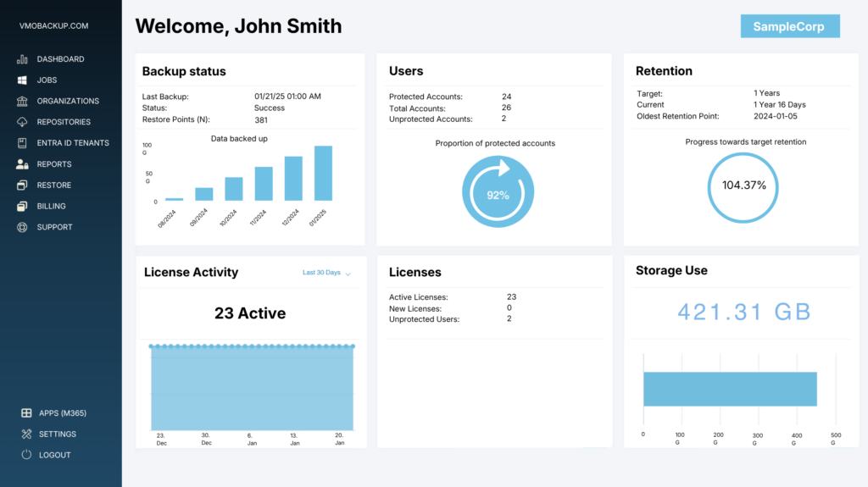
Task: Open the Apps (M365) menu item
Action: (x=62, y=413)
